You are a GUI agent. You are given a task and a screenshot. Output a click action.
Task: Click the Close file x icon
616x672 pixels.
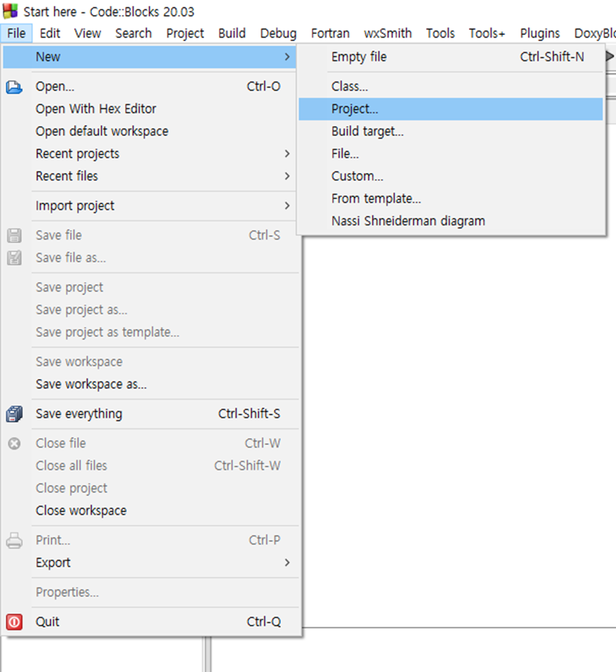14,444
